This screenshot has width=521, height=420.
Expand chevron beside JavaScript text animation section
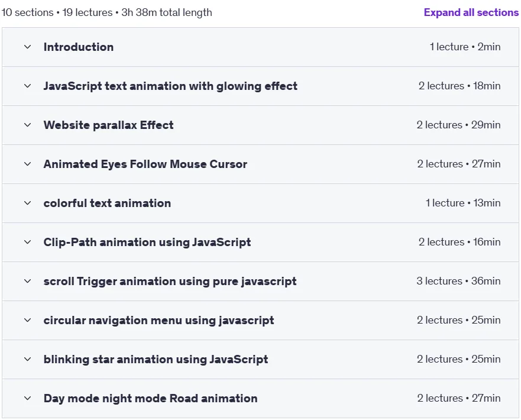click(28, 86)
